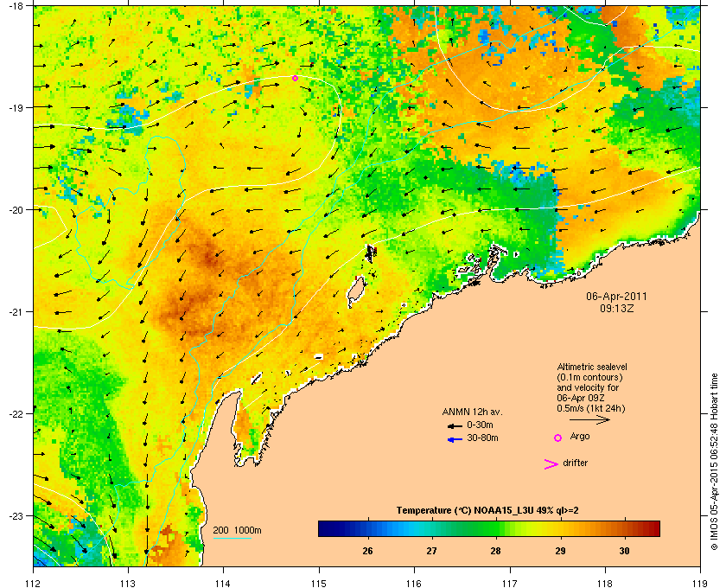Image resolution: width=726 pixels, height=588 pixels.
Task: Click the longitude axis label 117
Action: click(x=510, y=584)
